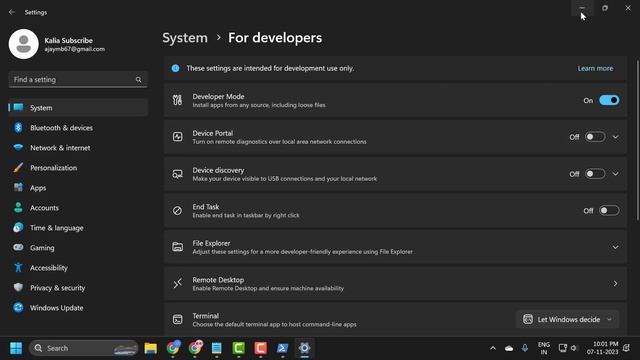Click the Remote Desktop arrows icon
Screen dimensions: 640x360
pos(177,283)
